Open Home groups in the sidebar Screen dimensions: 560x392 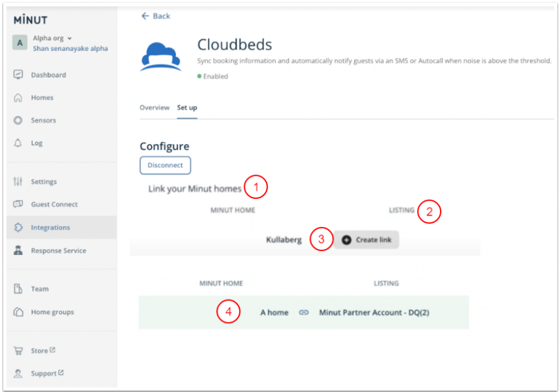(52, 312)
